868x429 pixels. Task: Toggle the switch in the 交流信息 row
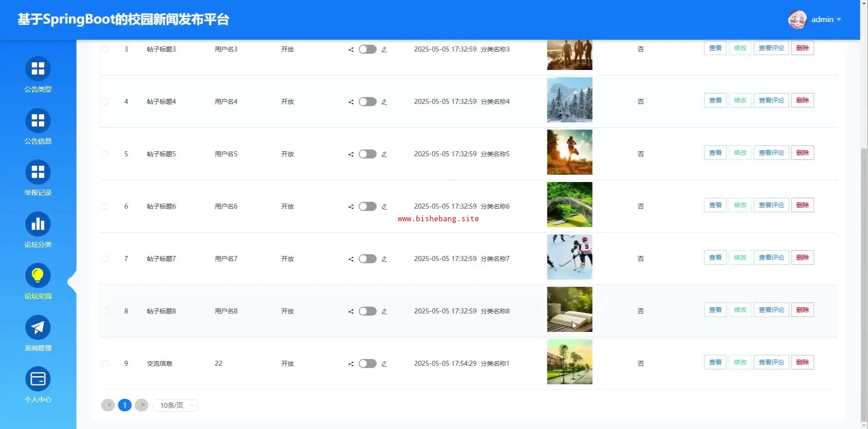(368, 364)
